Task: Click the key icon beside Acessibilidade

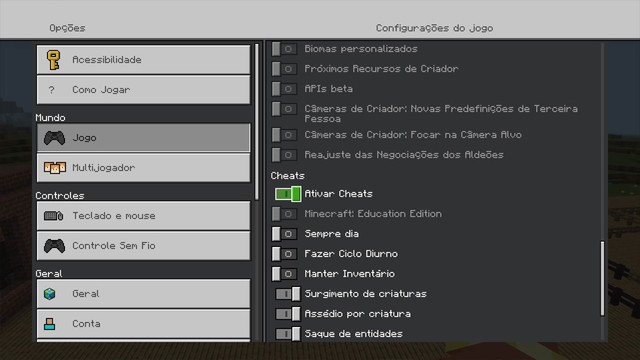Action: click(x=53, y=60)
